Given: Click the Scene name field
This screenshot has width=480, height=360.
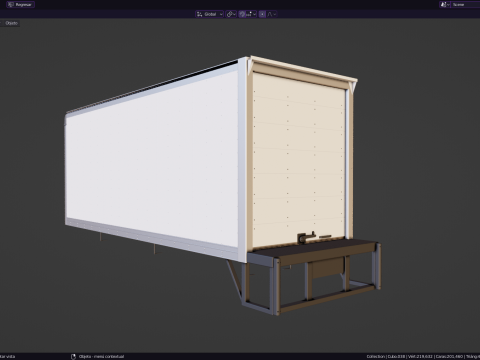Looking at the screenshot, I should [466, 5].
